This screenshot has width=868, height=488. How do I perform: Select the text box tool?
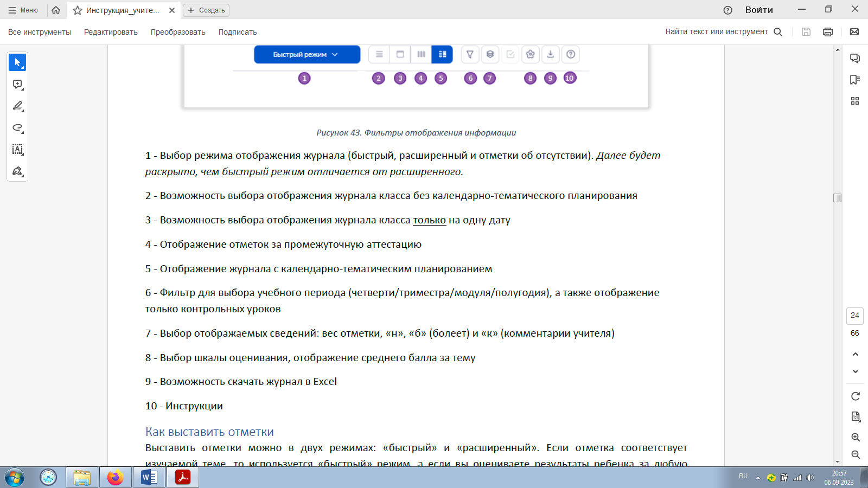17,150
